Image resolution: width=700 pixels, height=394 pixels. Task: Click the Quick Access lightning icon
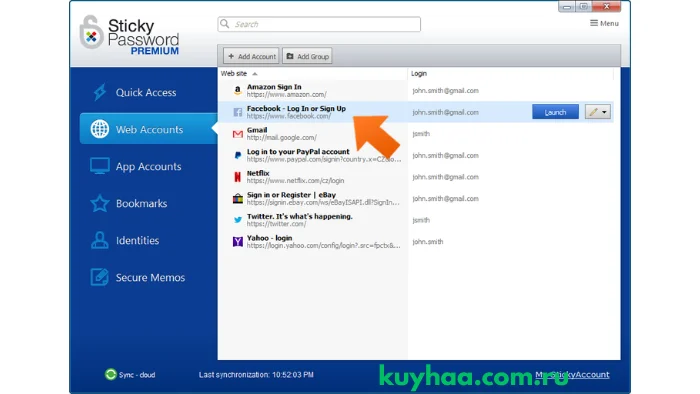pyautogui.click(x=100, y=92)
